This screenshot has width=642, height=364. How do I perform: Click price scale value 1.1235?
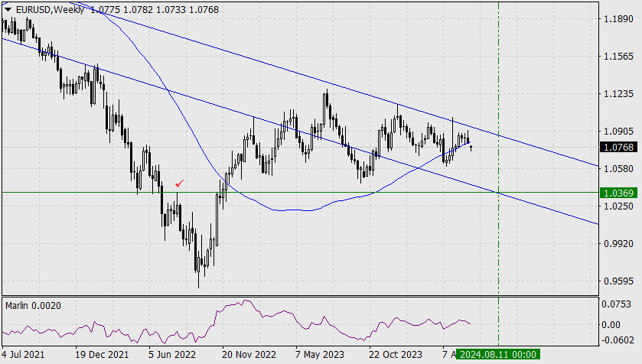(619, 94)
